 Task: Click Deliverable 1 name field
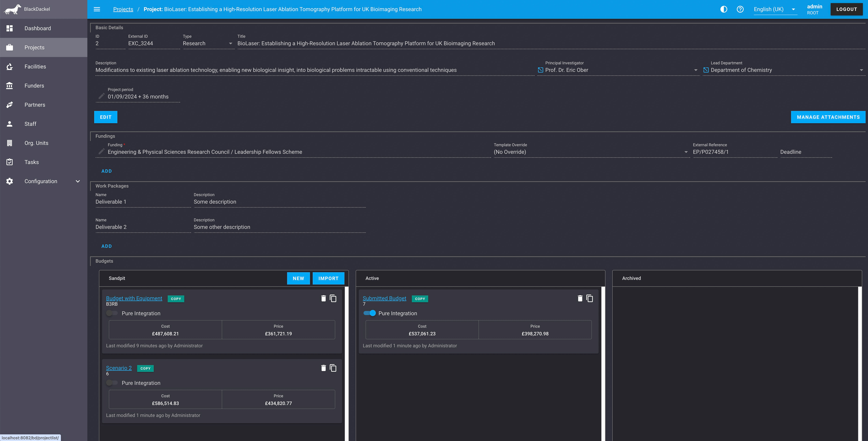tap(143, 202)
